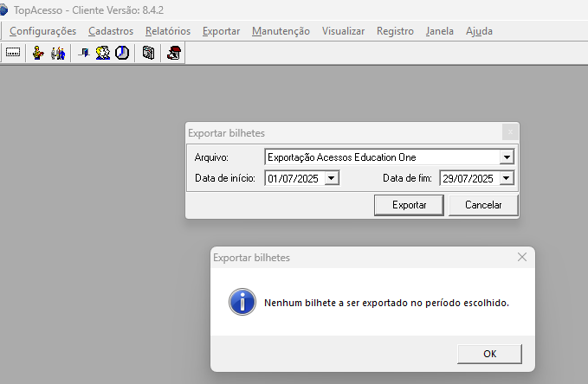The image size is (588, 384).
Task: Click the Data de fim label
Action: click(407, 178)
